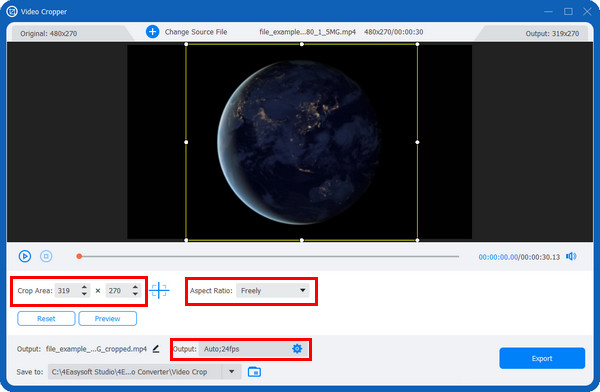The height and width of the screenshot is (392, 600).
Task: Minimize the Video Cropper window
Action: (x=548, y=11)
